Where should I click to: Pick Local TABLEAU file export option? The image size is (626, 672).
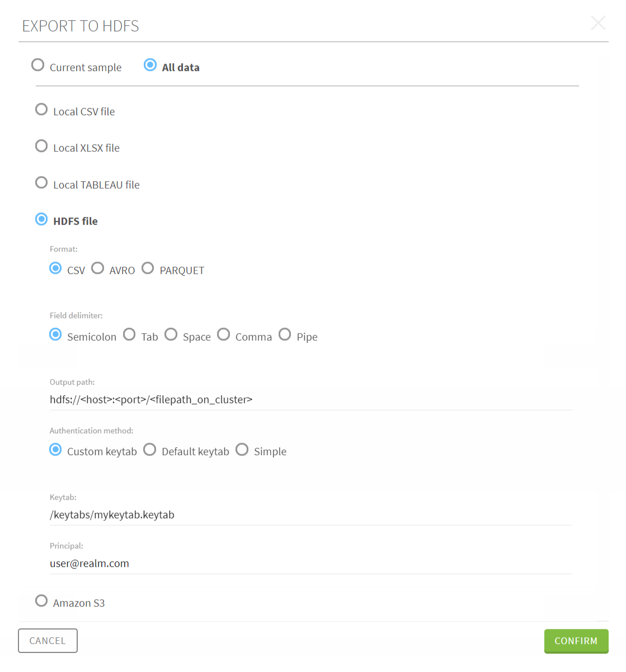pyautogui.click(x=41, y=183)
